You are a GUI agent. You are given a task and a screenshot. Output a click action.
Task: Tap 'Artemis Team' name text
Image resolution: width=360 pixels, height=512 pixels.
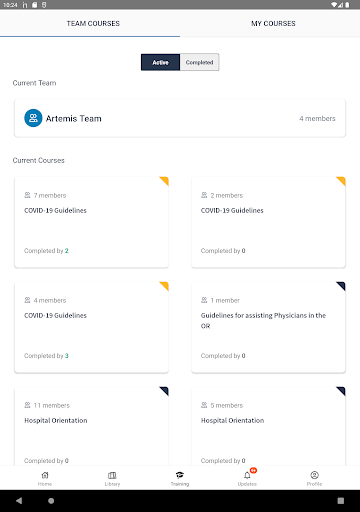click(x=74, y=118)
